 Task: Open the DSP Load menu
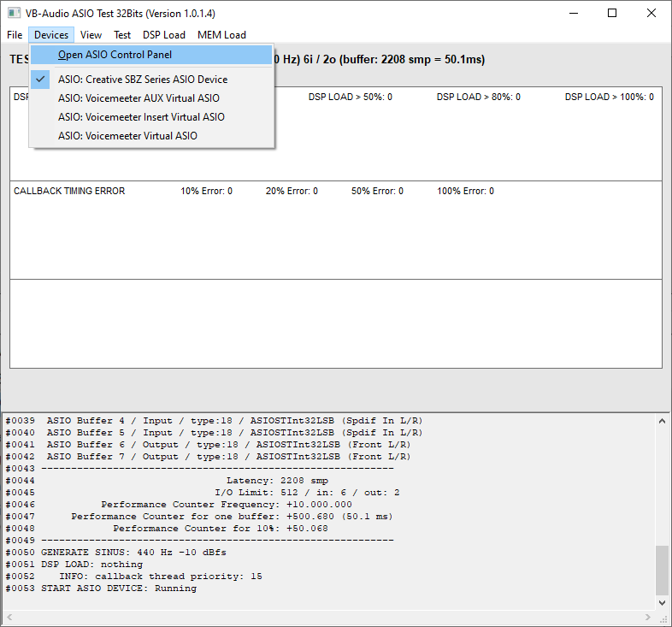(x=163, y=35)
